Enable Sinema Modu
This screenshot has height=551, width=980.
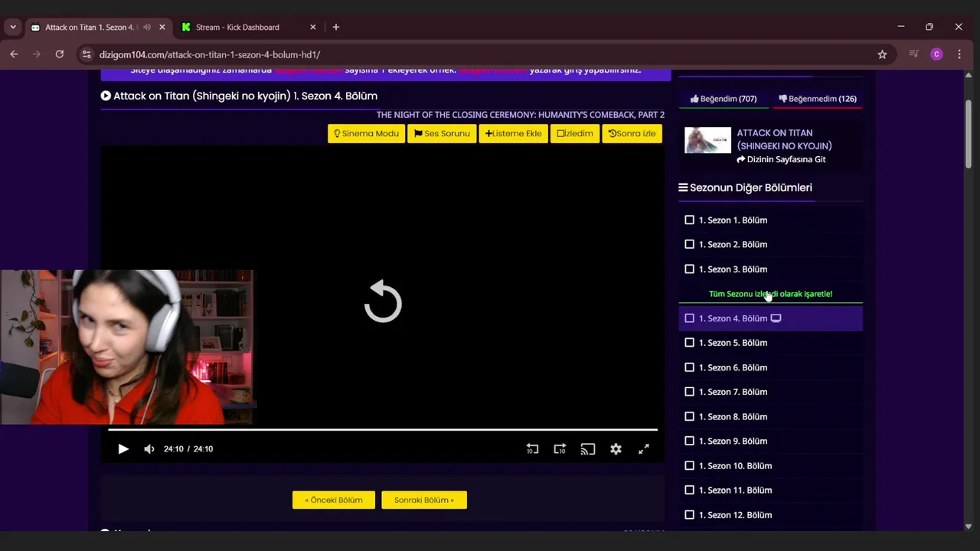(367, 133)
